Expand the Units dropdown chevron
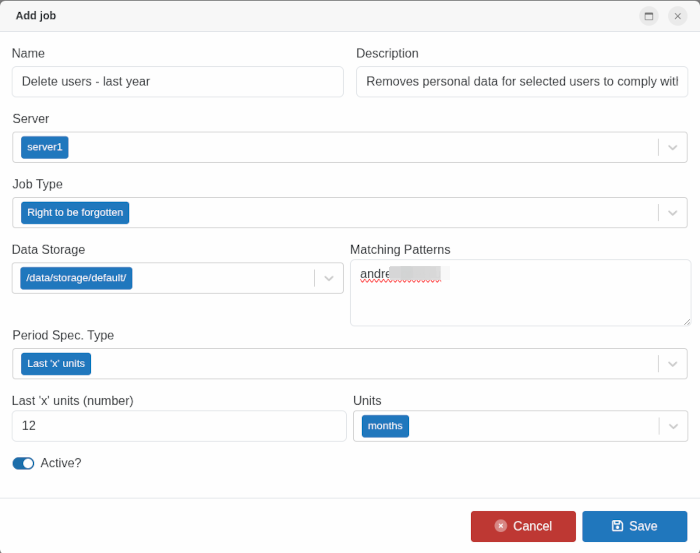 (x=673, y=426)
